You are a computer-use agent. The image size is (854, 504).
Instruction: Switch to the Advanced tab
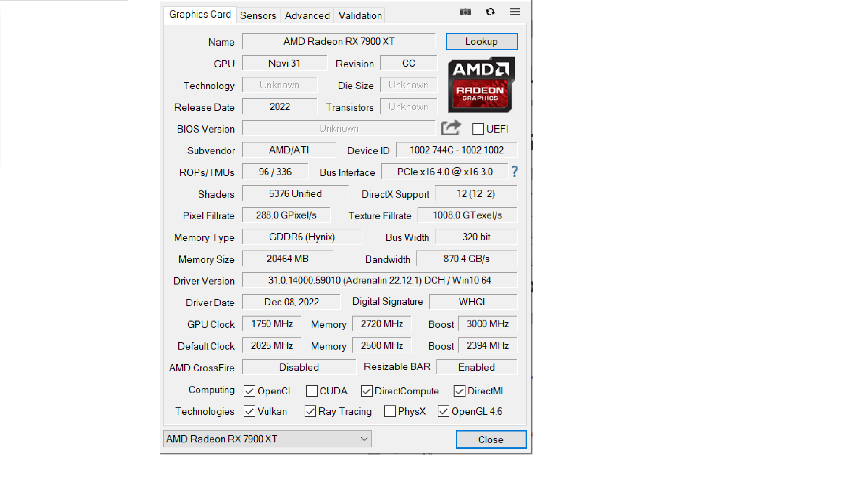[x=307, y=15]
